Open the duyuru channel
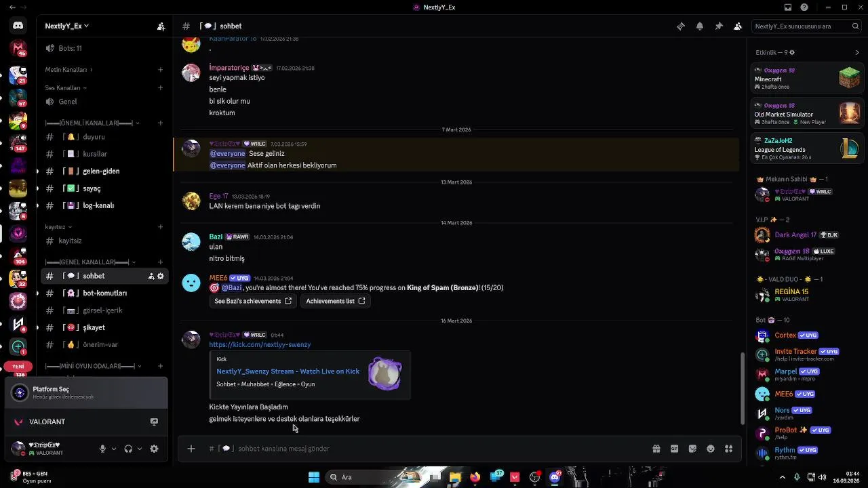Screen dimensions: 868x488 point(104,137)
